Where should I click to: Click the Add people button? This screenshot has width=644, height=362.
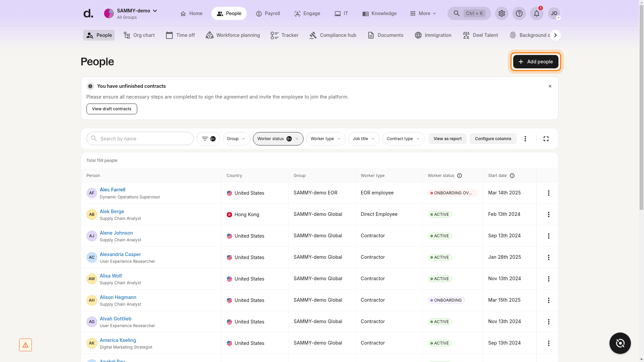point(535,62)
